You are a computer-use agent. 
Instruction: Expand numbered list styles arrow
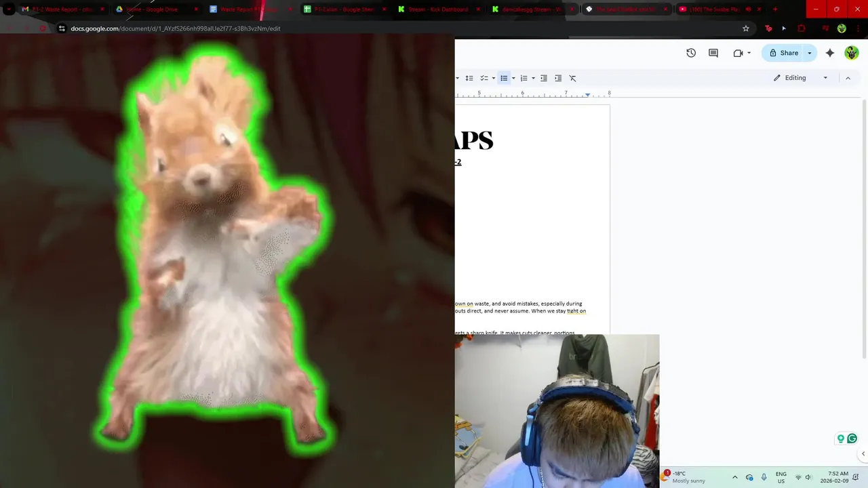coord(533,78)
